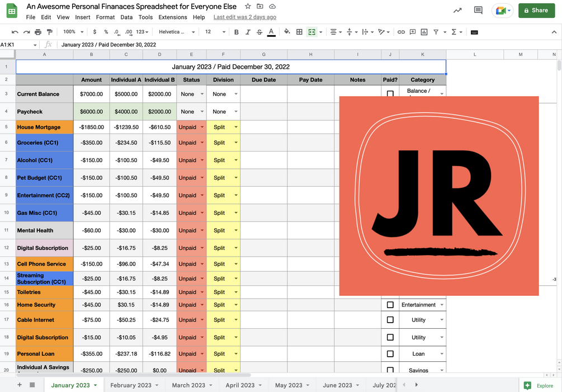This screenshot has width=562, height=392.
Task: Open comment history icon
Action: coord(478,11)
